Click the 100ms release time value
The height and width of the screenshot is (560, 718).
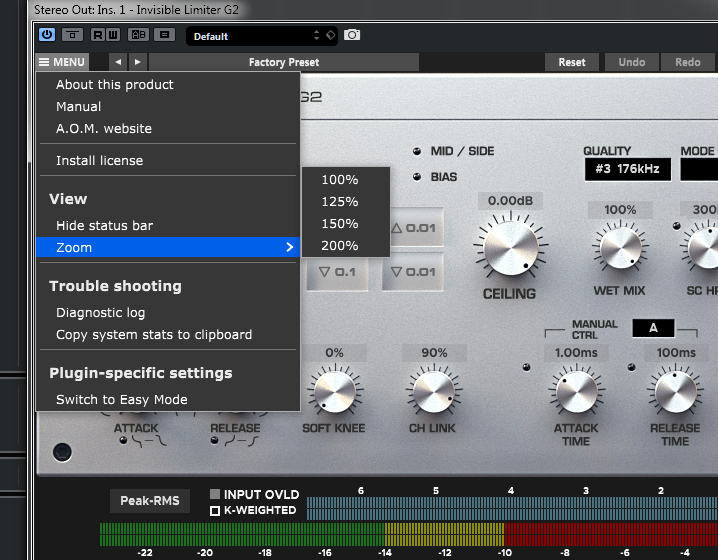click(676, 353)
